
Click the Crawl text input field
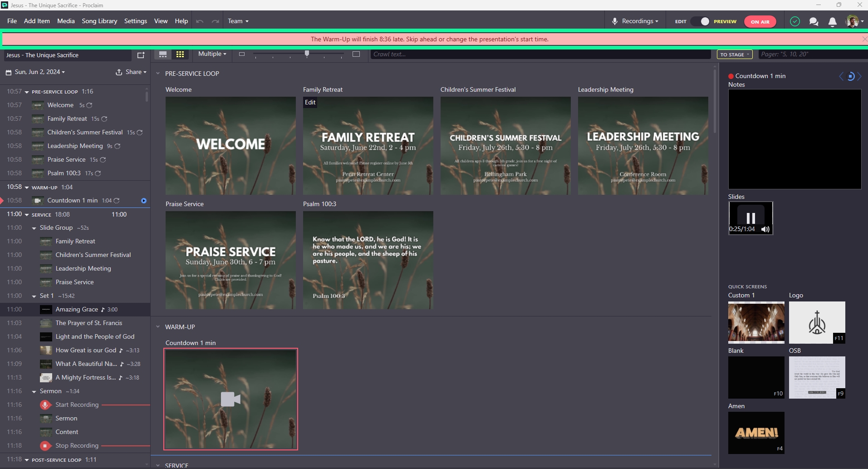tap(540, 54)
